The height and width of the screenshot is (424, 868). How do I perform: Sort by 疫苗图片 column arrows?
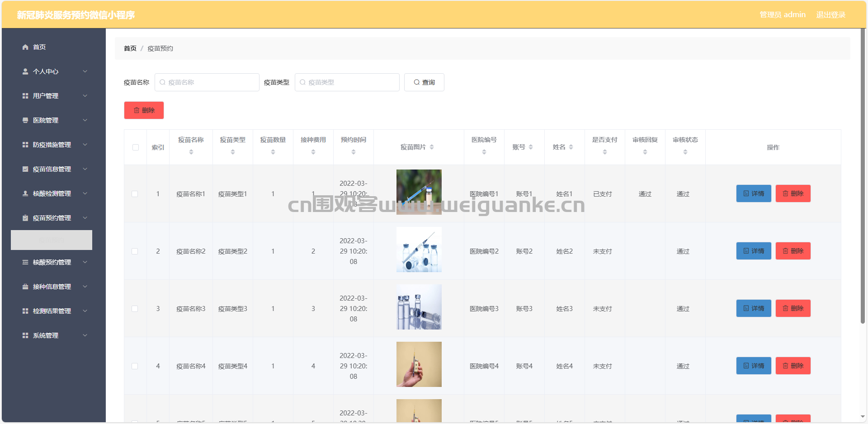(x=432, y=147)
